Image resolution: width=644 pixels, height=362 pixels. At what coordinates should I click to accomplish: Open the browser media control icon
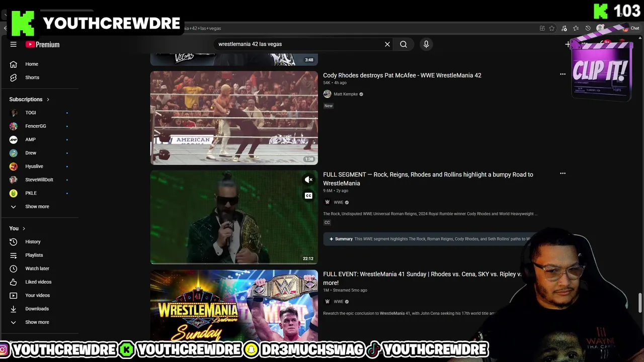coord(564,28)
